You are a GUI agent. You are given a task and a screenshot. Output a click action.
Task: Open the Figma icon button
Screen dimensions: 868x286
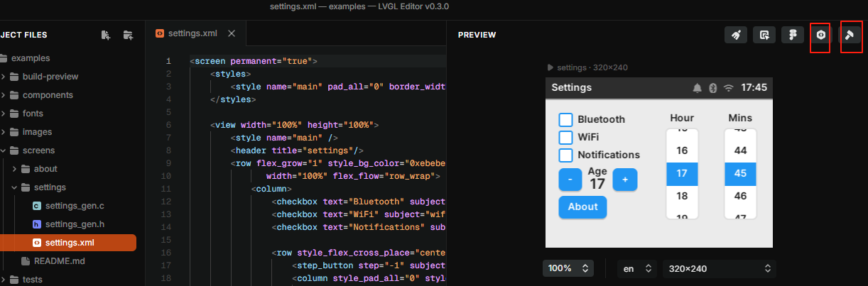pos(793,35)
